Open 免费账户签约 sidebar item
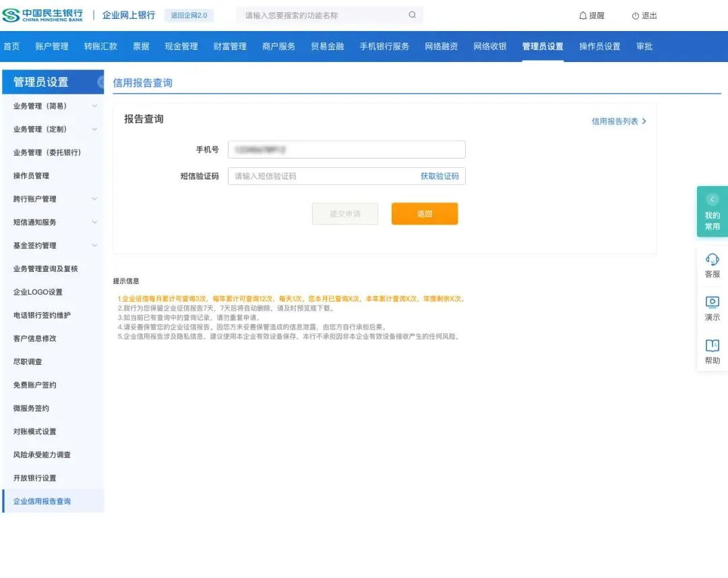The width and height of the screenshot is (728, 578). pos(53,384)
